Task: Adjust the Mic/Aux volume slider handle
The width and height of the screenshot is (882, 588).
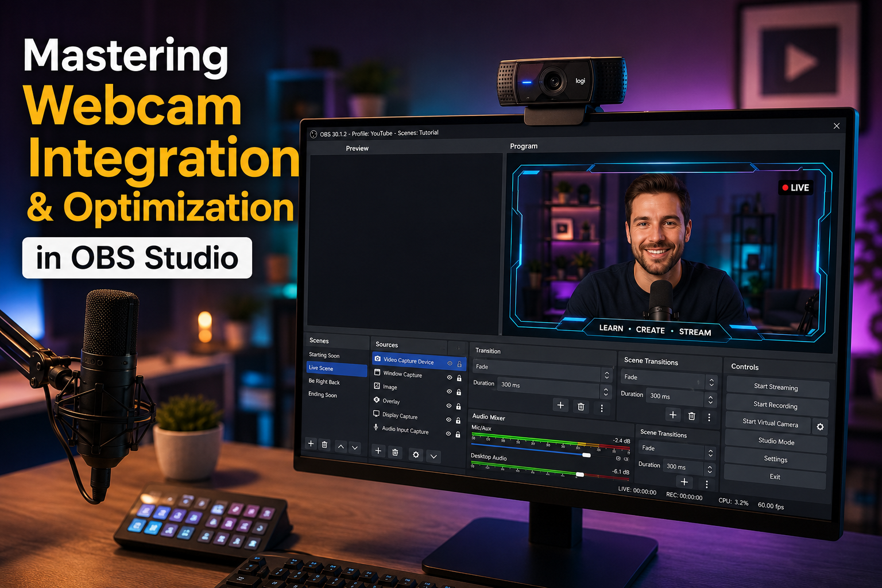Action: point(586,455)
